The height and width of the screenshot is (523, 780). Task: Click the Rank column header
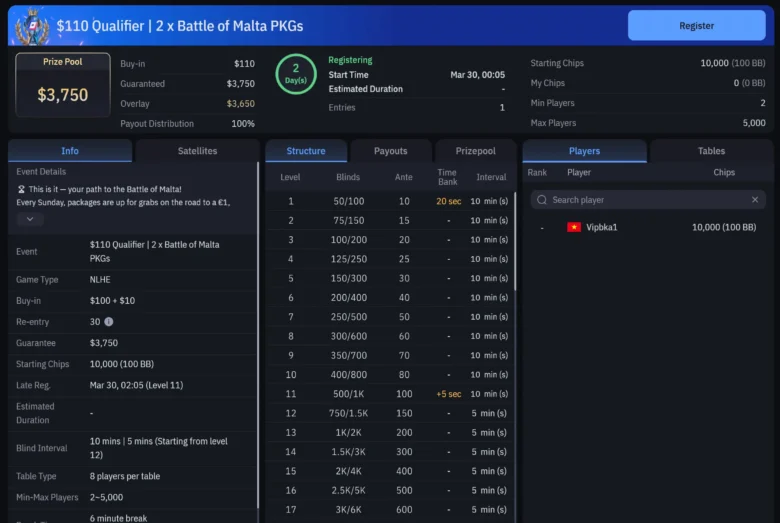coord(537,172)
